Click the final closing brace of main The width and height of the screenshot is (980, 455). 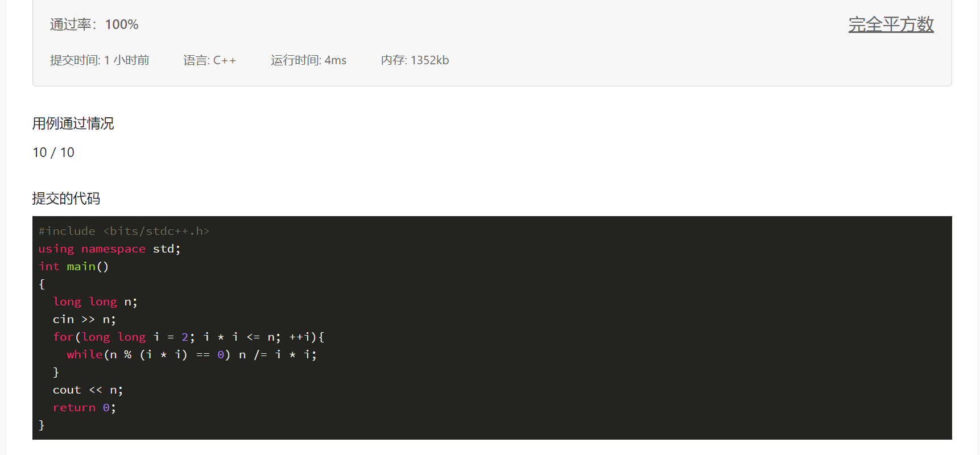click(42, 425)
